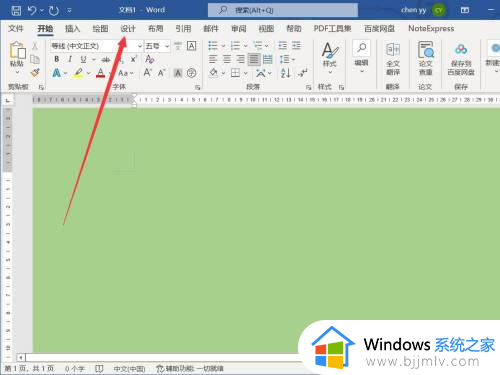Viewport: 500px width, 375px height.
Task: Click the paragraph shading bucket icon
Action: 214,73
